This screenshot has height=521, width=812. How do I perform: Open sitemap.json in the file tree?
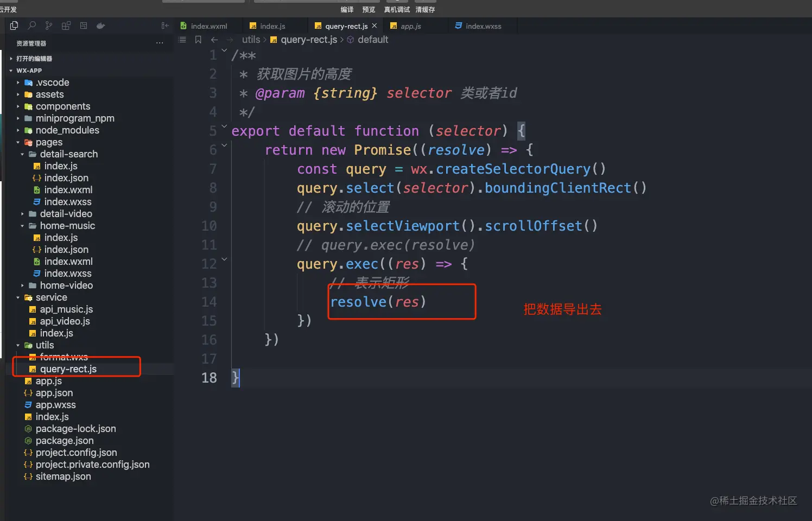[64, 476]
